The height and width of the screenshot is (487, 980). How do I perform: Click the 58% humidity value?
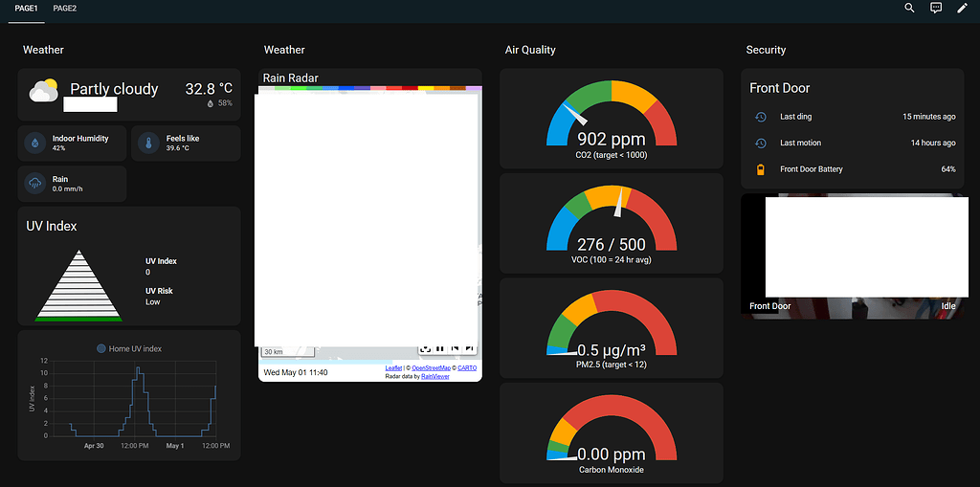[225, 103]
